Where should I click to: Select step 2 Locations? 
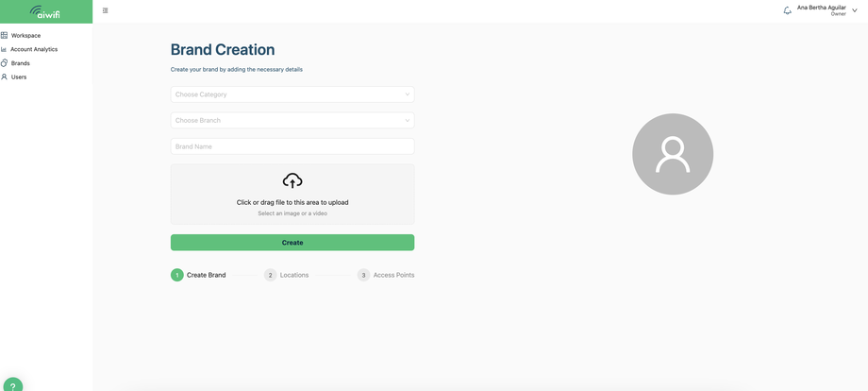point(286,275)
